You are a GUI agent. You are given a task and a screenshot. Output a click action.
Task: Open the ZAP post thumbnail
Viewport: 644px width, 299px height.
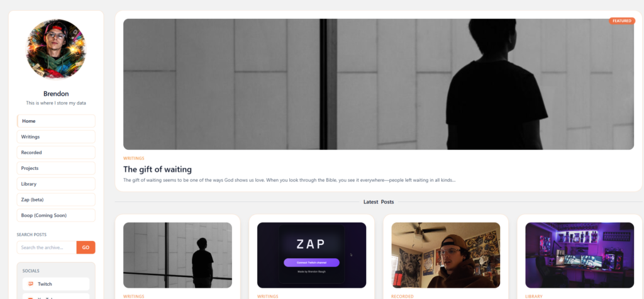point(311,256)
